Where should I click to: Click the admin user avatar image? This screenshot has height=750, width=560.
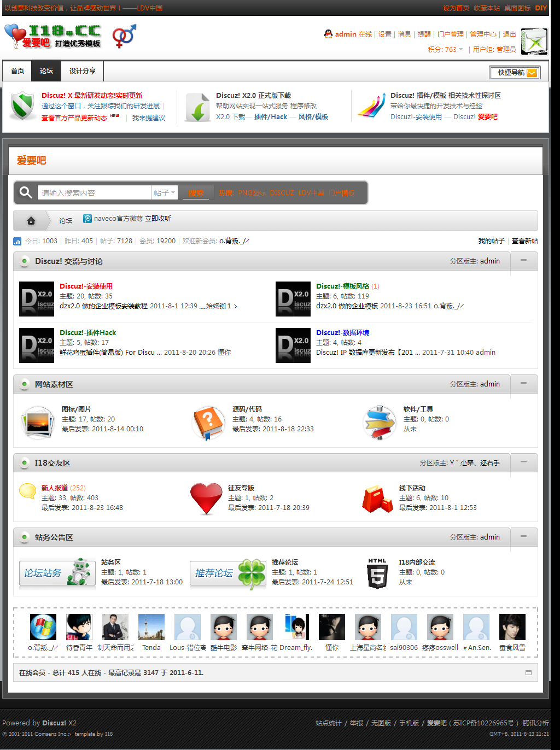tap(534, 42)
